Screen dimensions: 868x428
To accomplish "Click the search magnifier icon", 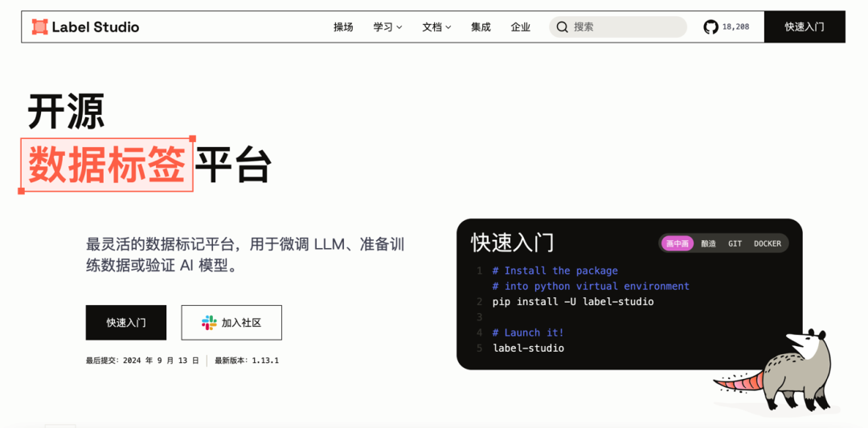I will pyautogui.click(x=563, y=26).
